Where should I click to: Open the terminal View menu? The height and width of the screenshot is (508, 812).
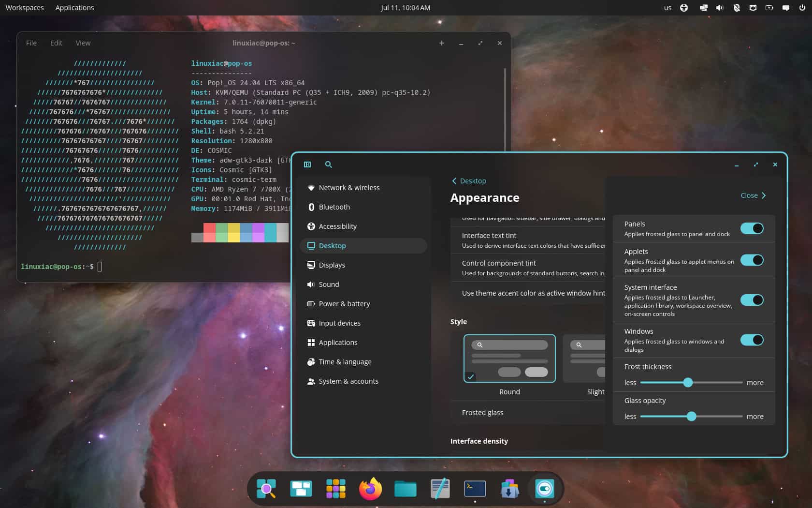click(83, 43)
